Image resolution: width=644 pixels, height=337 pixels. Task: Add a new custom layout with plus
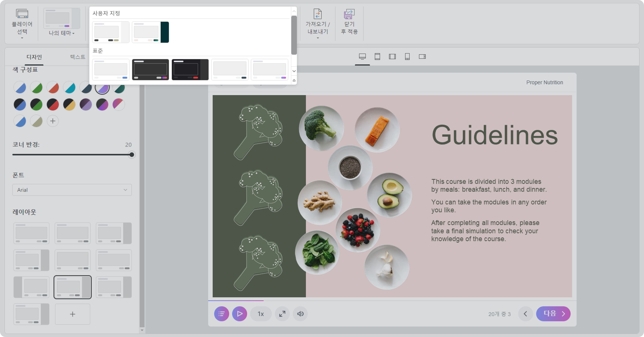tap(72, 314)
